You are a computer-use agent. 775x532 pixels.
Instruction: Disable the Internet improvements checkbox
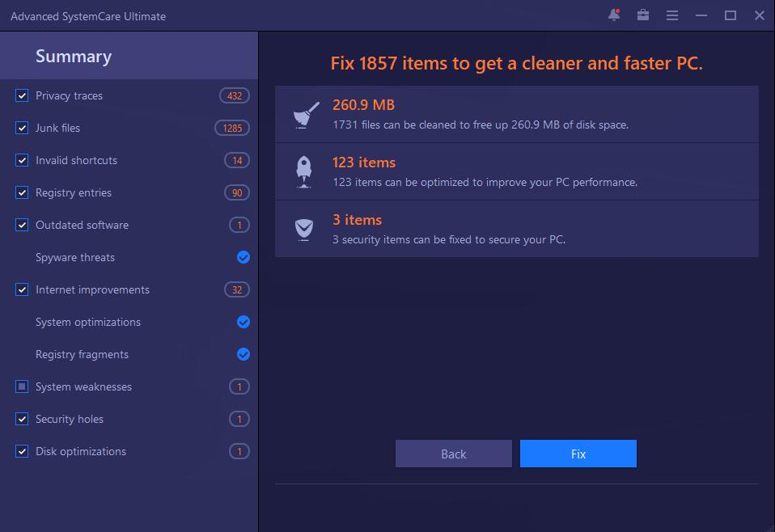pyautogui.click(x=22, y=289)
